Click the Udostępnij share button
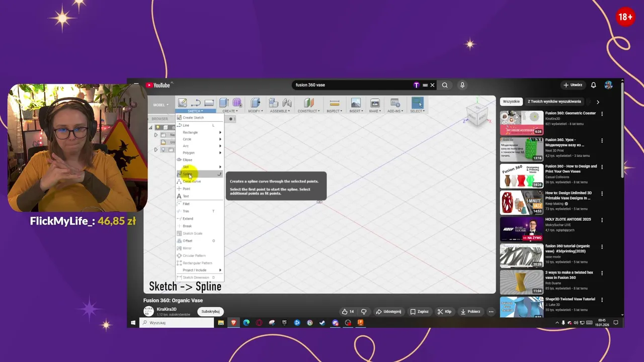Image resolution: width=644 pixels, height=362 pixels. point(389,312)
